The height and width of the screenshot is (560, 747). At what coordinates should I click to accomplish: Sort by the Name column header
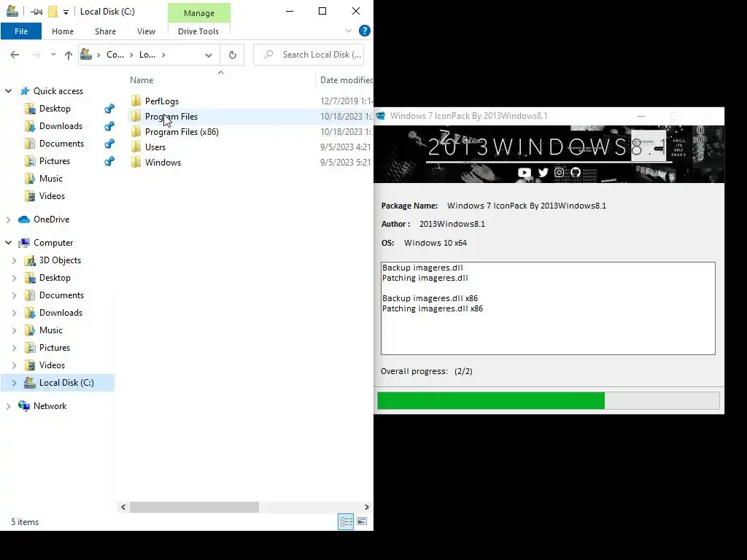(x=142, y=80)
